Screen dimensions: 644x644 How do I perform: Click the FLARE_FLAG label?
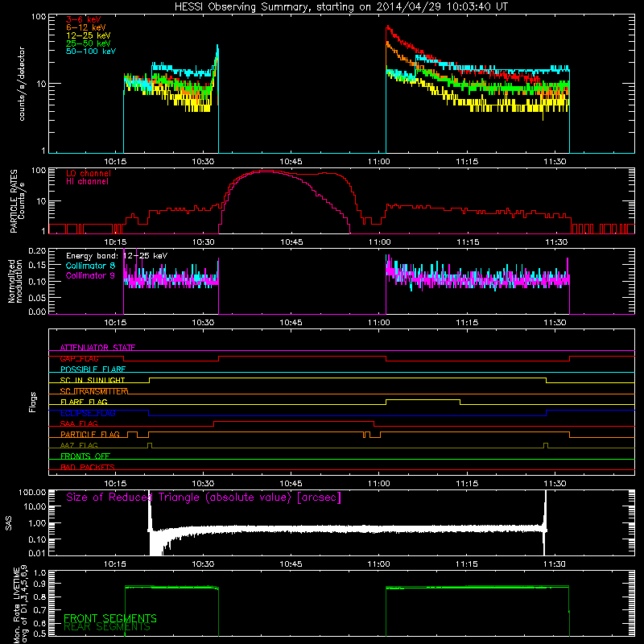pos(84,402)
